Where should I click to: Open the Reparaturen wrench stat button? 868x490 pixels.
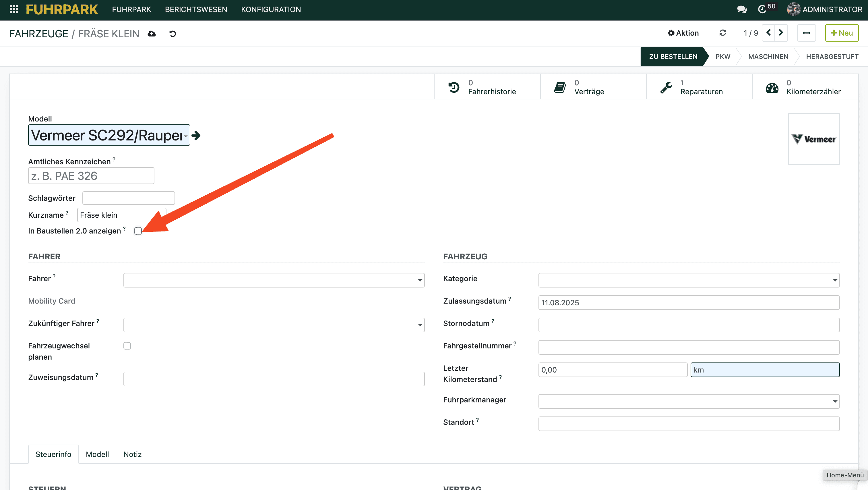[699, 87]
